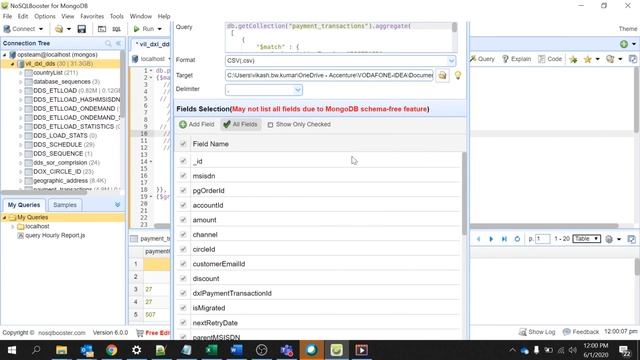This screenshot has height=360, width=640.
Task: Click the add favorite star icon
Action: (x=573, y=60)
